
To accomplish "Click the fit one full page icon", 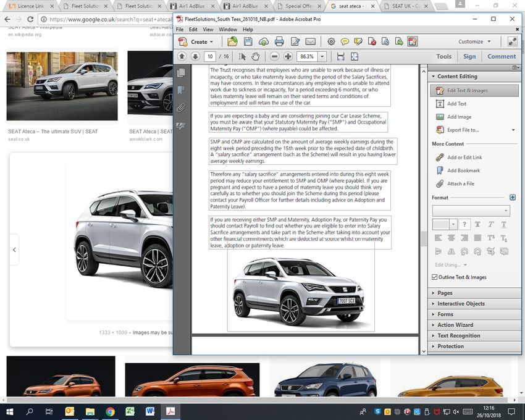I will (x=355, y=56).
